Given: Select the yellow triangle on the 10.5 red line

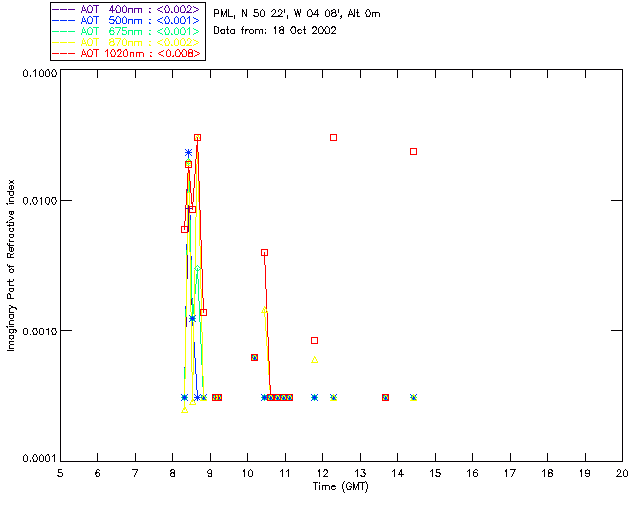Looking at the screenshot, I should [264, 310].
